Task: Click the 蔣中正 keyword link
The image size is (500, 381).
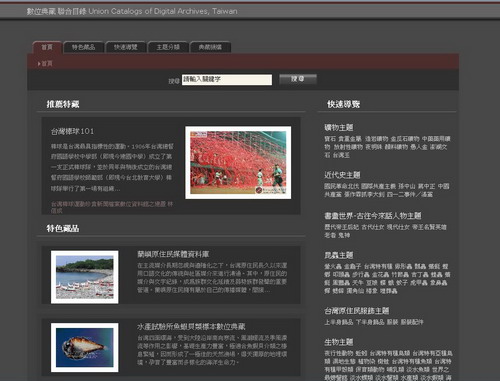Action: [x=426, y=186]
